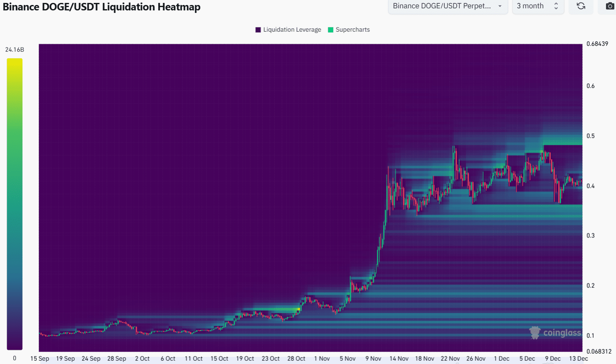Click the 0.068312 price axis label
616x364 pixels.
[x=599, y=352]
